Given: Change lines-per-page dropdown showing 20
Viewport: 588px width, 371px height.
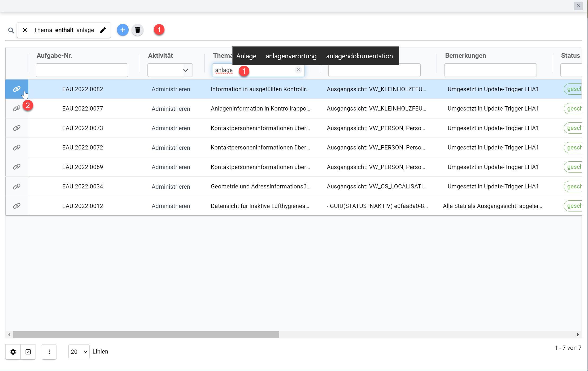Looking at the screenshot, I should point(79,352).
